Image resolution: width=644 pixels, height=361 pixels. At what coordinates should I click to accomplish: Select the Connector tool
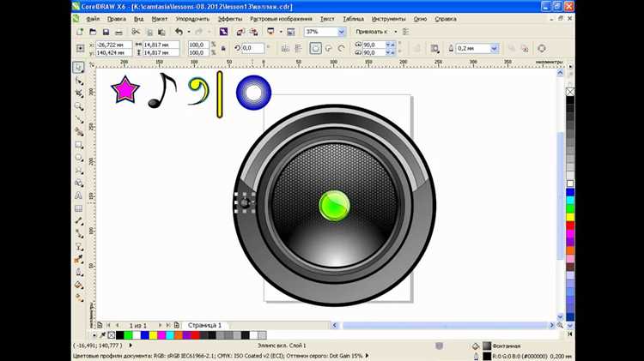[x=79, y=234]
